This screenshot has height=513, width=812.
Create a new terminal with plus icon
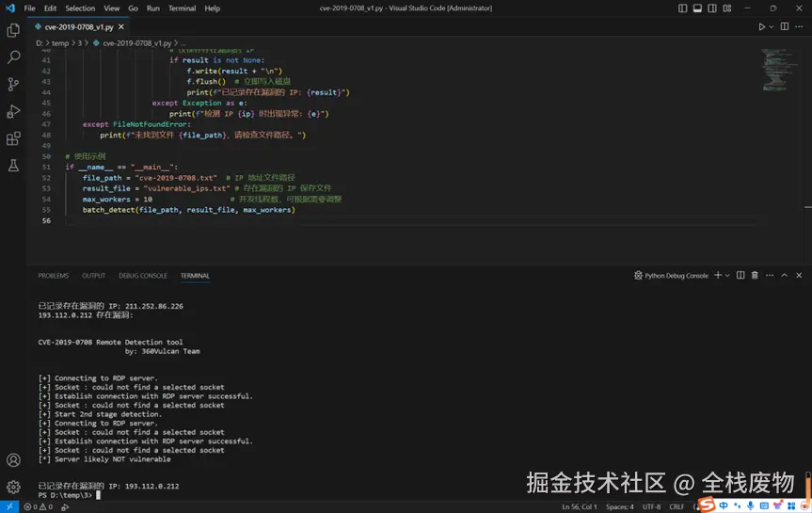(718, 275)
